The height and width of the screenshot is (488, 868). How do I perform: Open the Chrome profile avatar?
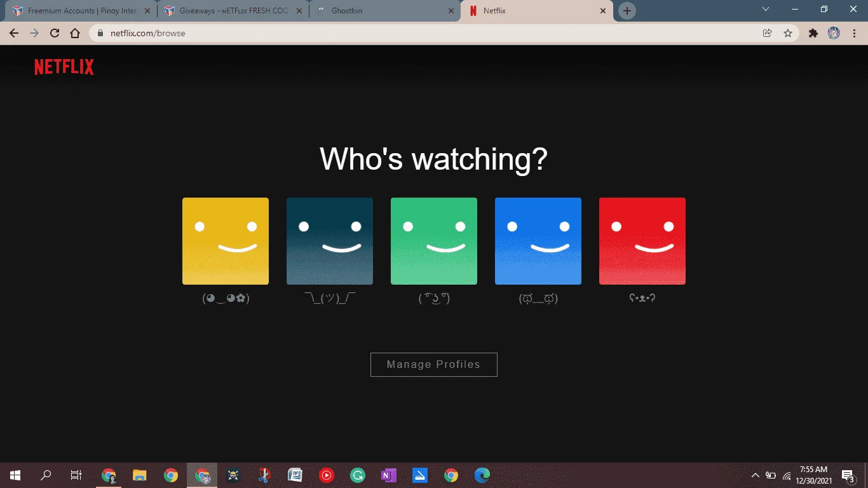(x=834, y=33)
